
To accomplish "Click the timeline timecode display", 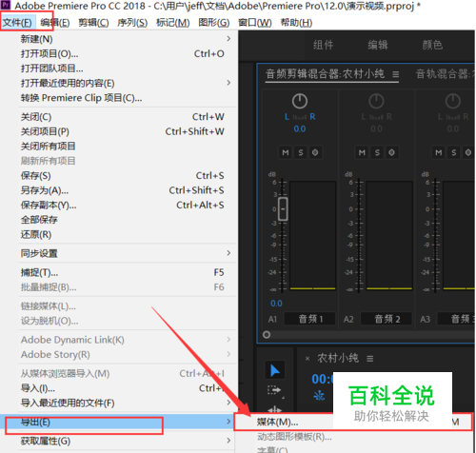I will tap(323, 379).
